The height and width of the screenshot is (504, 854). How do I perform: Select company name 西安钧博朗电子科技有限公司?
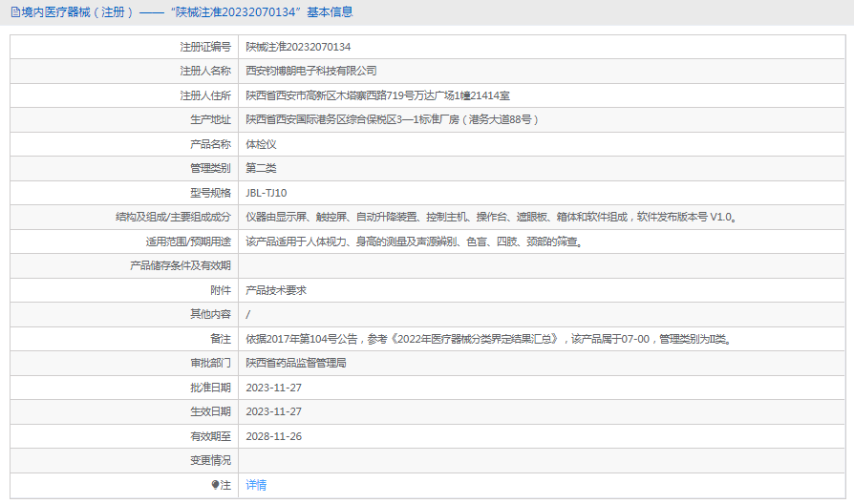point(311,71)
